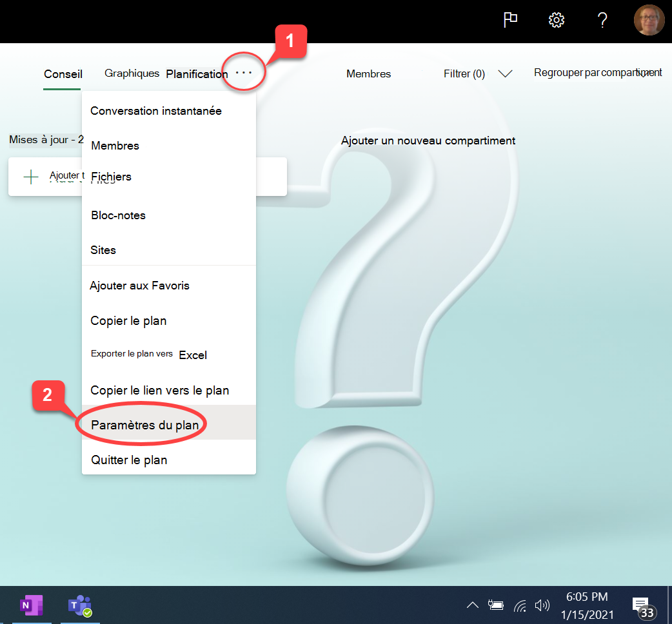Open Microsoft Teams from the taskbar
The height and width of the screenshot is (624, 672).
(80, 605)
